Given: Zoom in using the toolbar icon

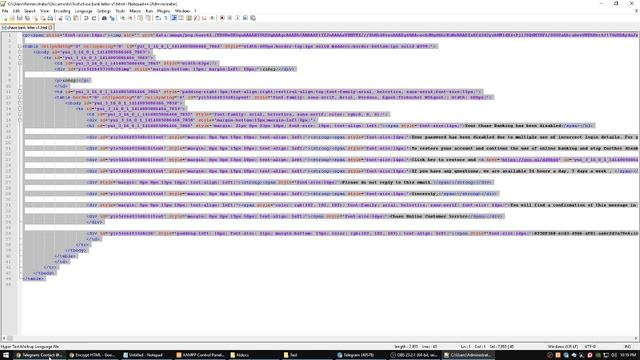Looking at the screenshot, I should coord(122,18).
